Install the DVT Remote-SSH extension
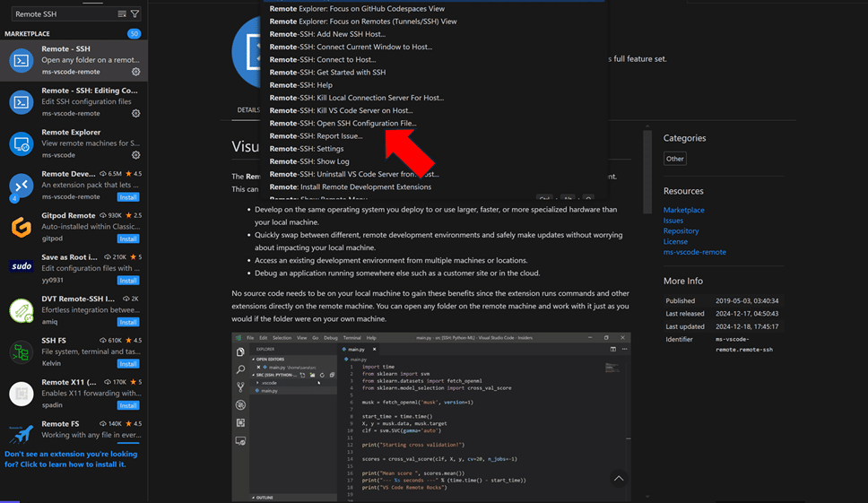The width and height of the screenshot is (868, 503). (x=128, y=322)
